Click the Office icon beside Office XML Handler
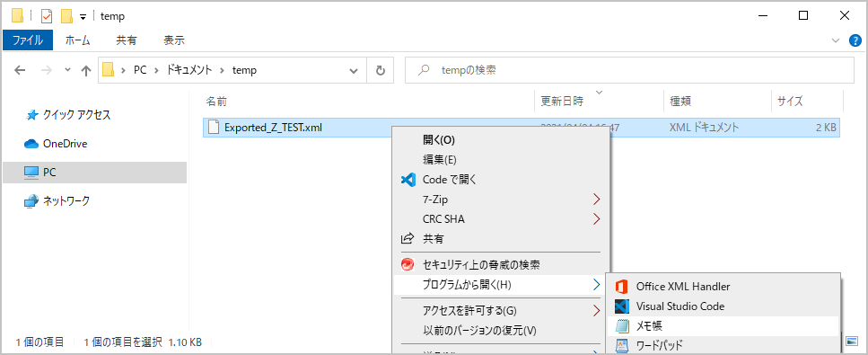The width and height of the screenshot is (868, 355). [622, 287]
